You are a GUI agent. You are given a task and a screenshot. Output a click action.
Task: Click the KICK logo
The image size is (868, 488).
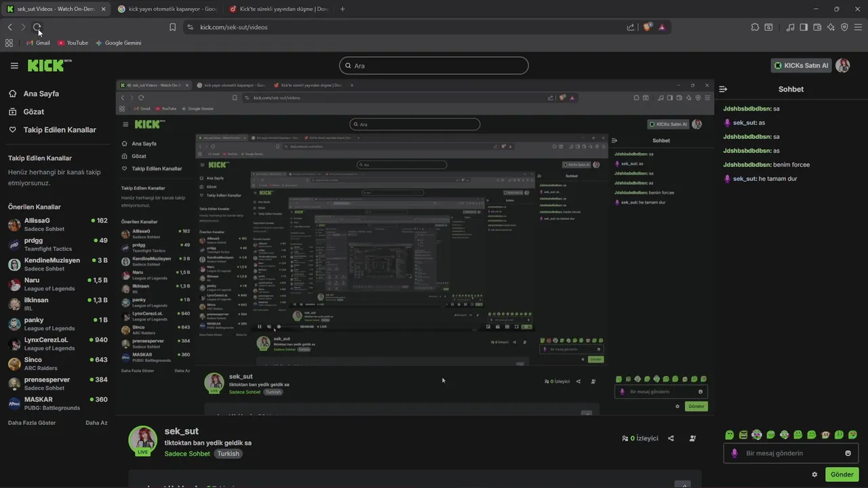click(x=49, y=65)
